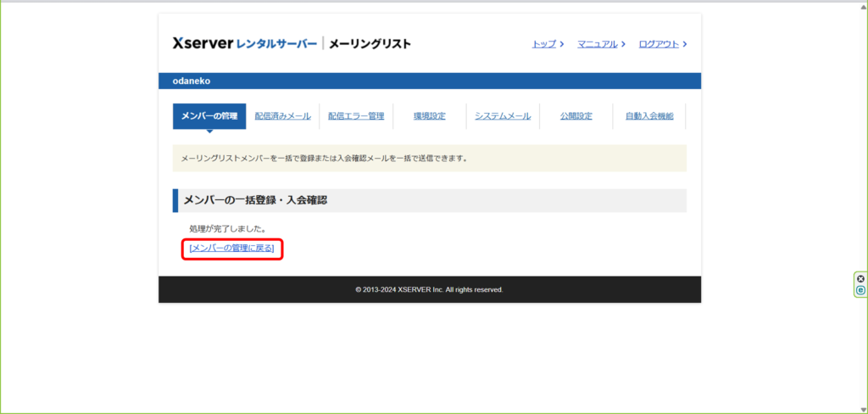Screen dimensions: 868x414
Task: Click the chevron arrow beside マニュアル
Action: (623, 44)
